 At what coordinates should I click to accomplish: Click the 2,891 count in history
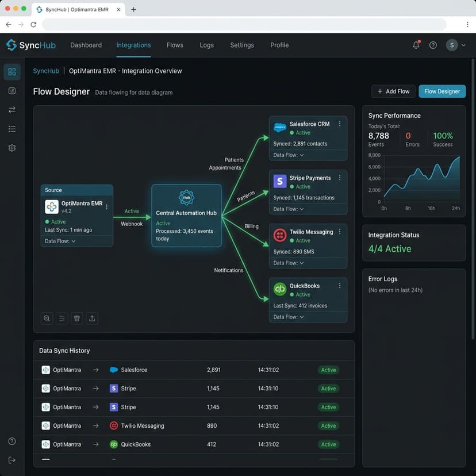[x=214, y=370]
